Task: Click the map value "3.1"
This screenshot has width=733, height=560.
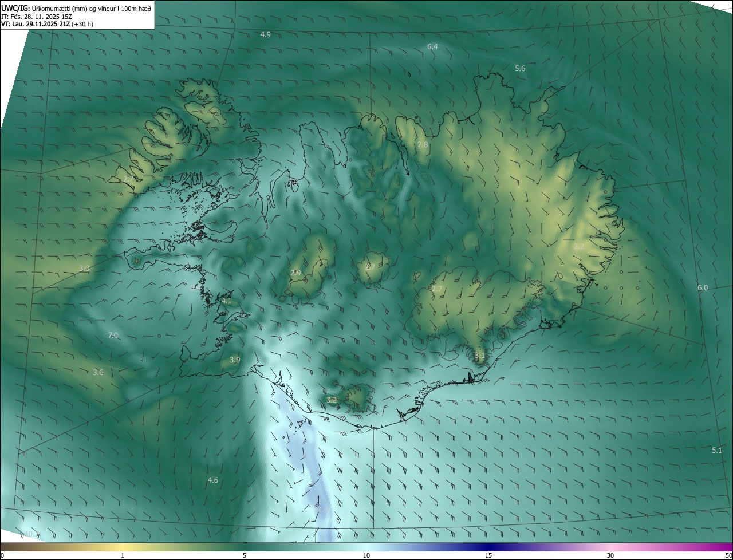Action: [480, 355]
